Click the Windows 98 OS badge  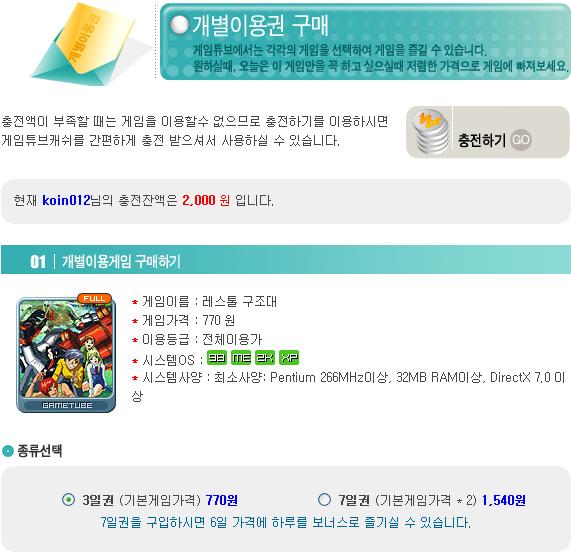(x=217, y=358)
